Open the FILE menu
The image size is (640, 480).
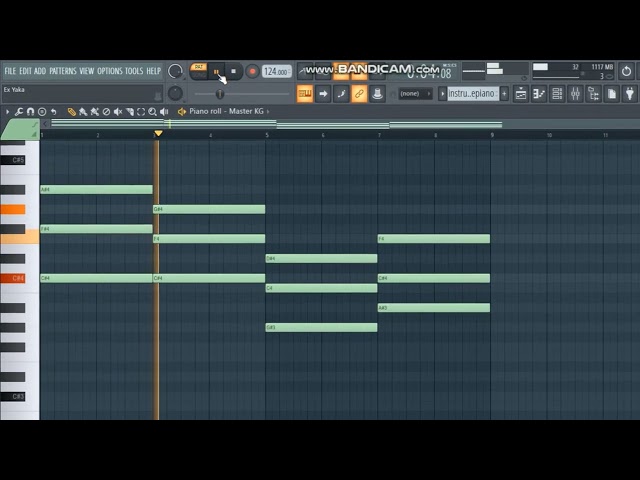(10, 71)
